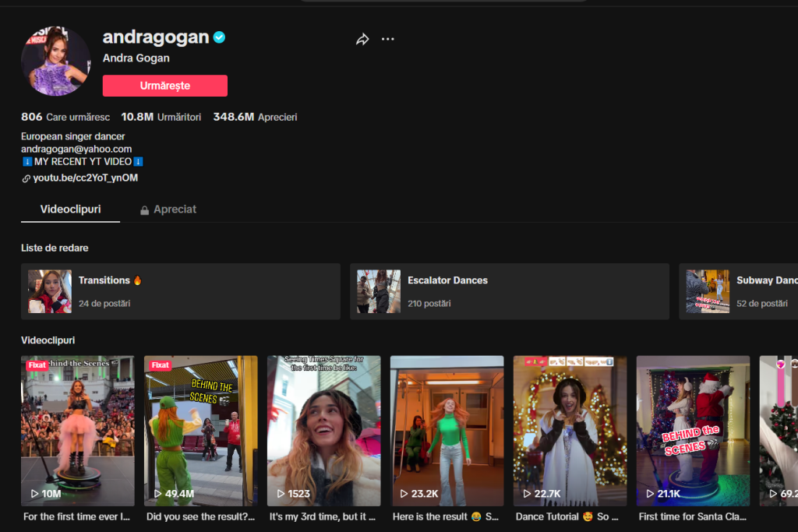Image resolution: width=798 pixels, height=532 pixels.
Task: Open the Santa Claus video with 21.1K views
Action: [693, 431]
